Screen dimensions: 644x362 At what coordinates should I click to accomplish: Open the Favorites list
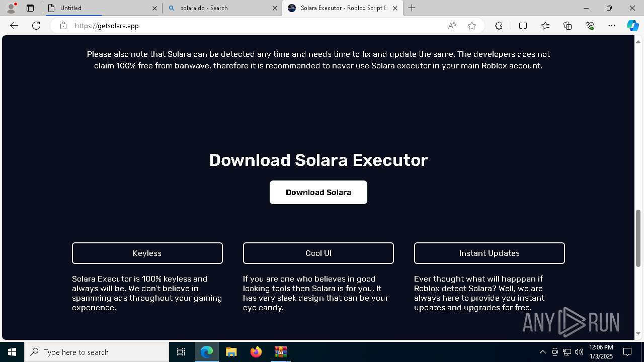545,26
